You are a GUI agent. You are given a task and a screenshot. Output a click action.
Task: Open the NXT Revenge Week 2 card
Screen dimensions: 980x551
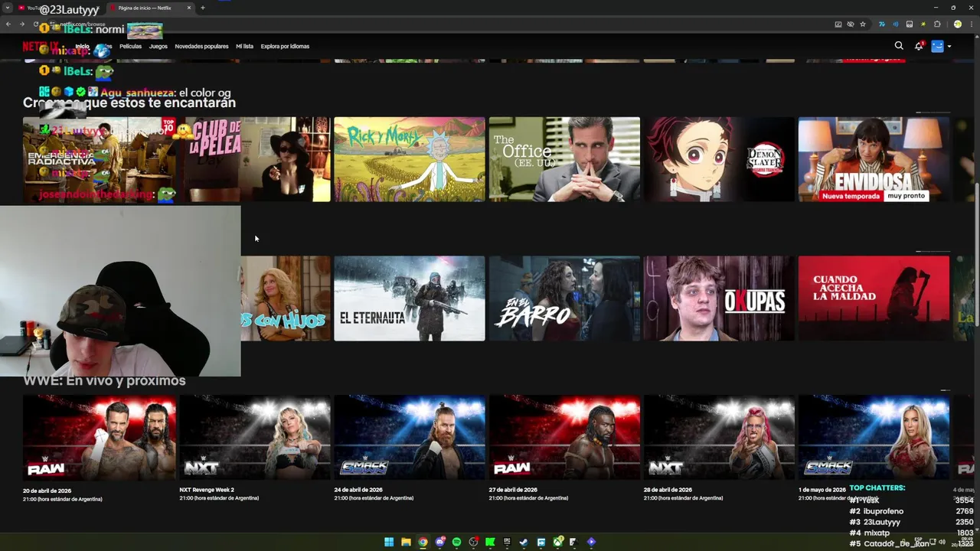click(x=255, y=438)
